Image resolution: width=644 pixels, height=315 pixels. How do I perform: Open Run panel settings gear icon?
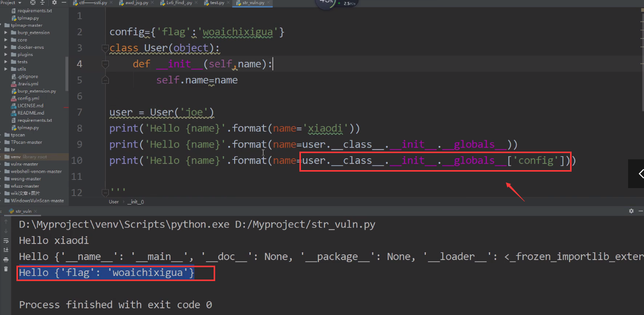click(631, 211)
